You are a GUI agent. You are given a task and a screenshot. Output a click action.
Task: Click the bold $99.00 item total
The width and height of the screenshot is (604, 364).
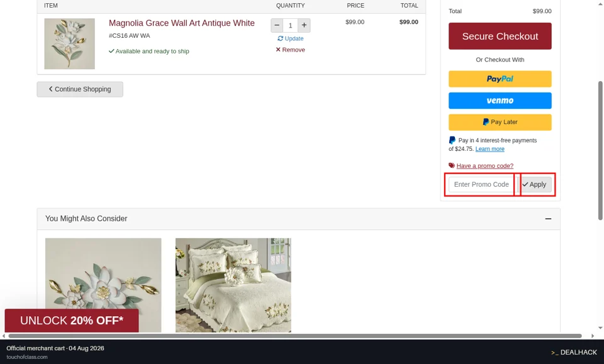pyautogui.click(x=409, y=22)
